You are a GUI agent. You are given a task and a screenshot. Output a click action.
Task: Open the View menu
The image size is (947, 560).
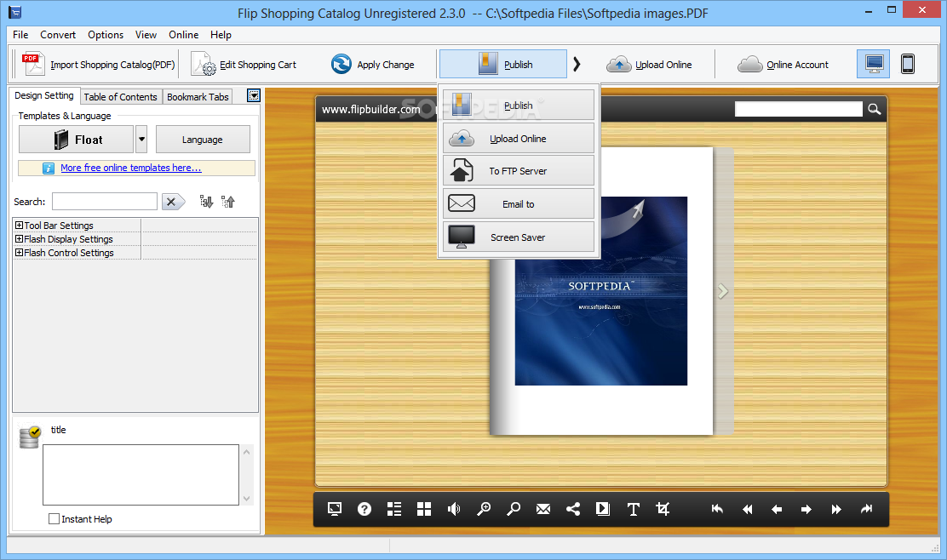pos(146,35)
